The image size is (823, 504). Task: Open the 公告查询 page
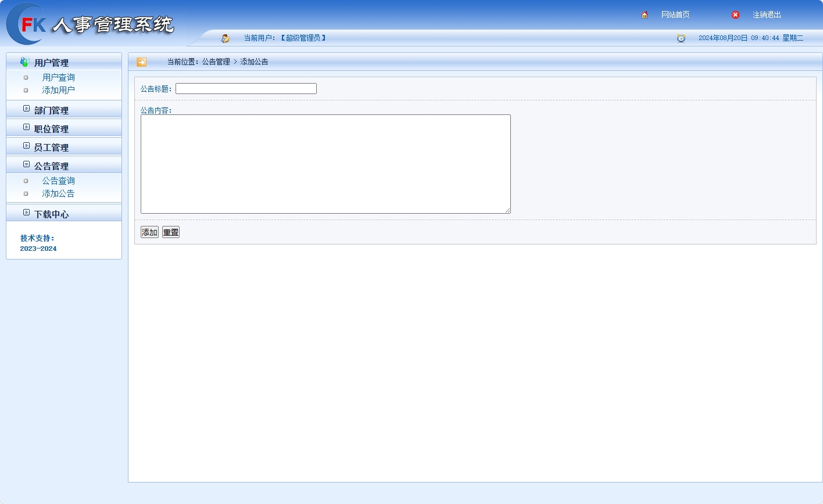pos(58,181)
